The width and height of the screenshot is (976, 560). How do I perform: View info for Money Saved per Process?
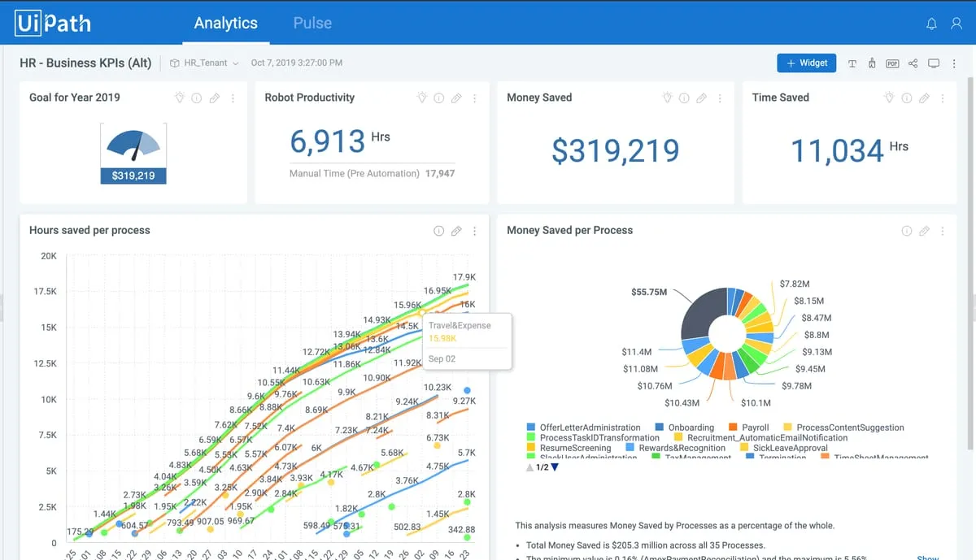(x=907, y=231)
